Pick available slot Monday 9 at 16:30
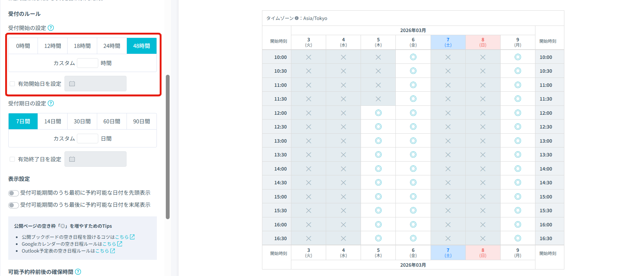Screen dimensions: 644x276 pyautogui.click(x=517, y=238)
